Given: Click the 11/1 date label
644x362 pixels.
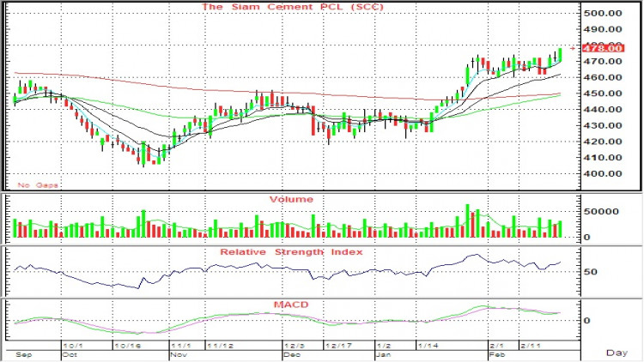Looking at the screenshot, I should tap(180, 346).
